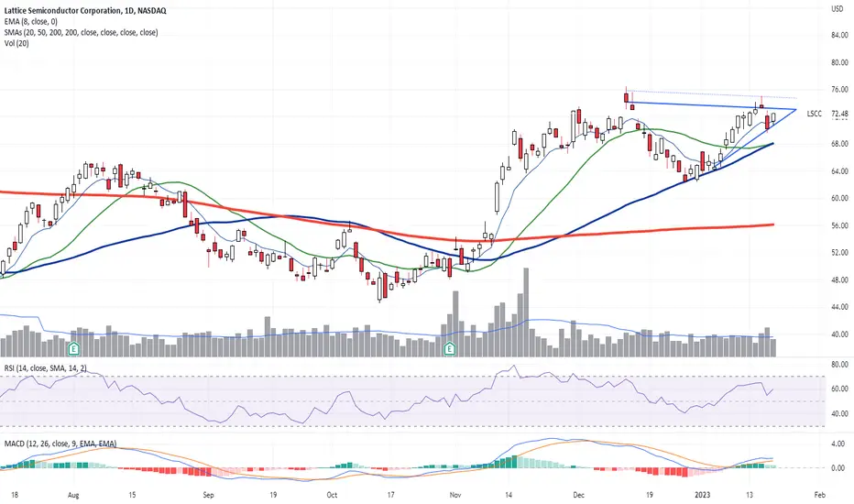The height and width of the screenshot is (504, 854).
Task: Click the 60.00 price axis label
Action: (x=840, y=198)
